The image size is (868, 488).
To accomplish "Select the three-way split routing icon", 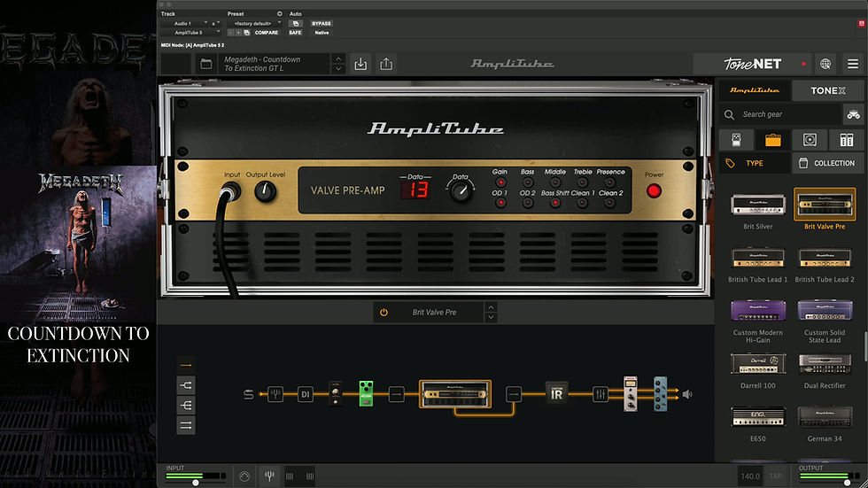I will click(x=186, y=405).
